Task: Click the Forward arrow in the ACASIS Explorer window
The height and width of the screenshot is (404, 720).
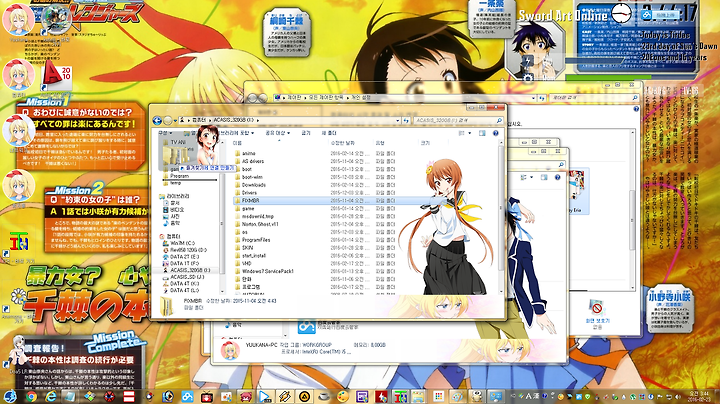Action: click(168, 120)
